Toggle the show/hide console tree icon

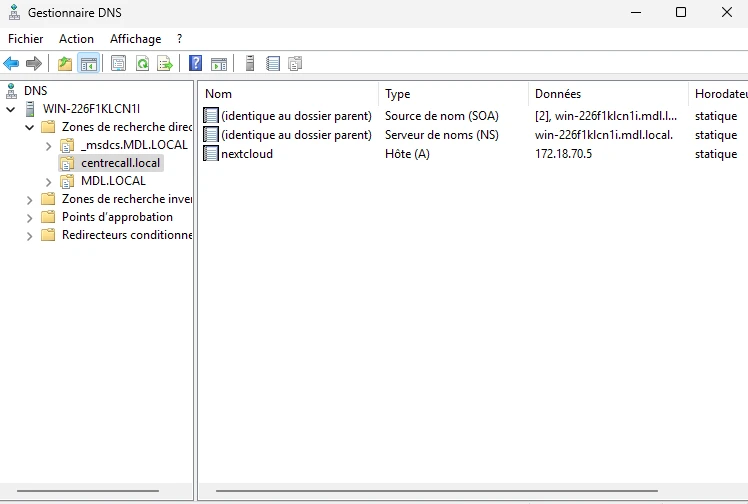click(89, 63)
